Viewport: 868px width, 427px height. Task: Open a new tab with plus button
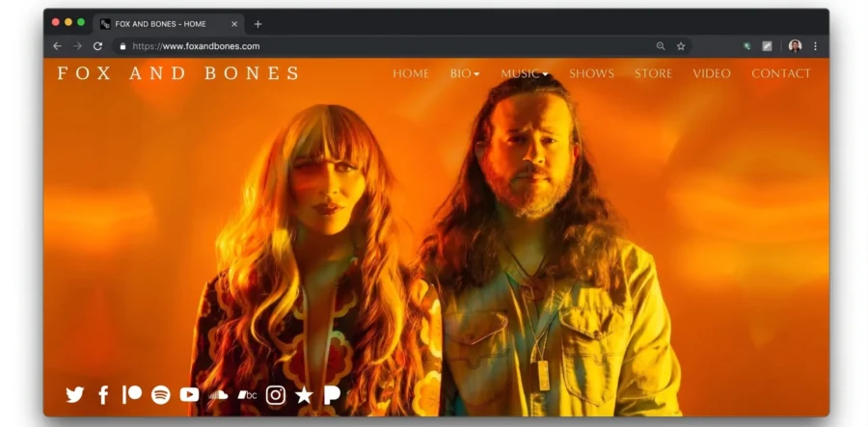pyautogui.click(x=258, y=24)
